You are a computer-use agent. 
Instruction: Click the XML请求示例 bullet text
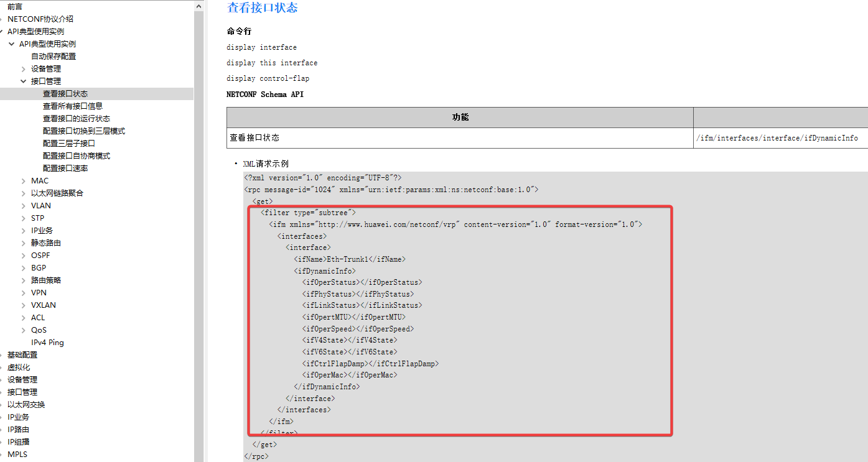point(266,164)
